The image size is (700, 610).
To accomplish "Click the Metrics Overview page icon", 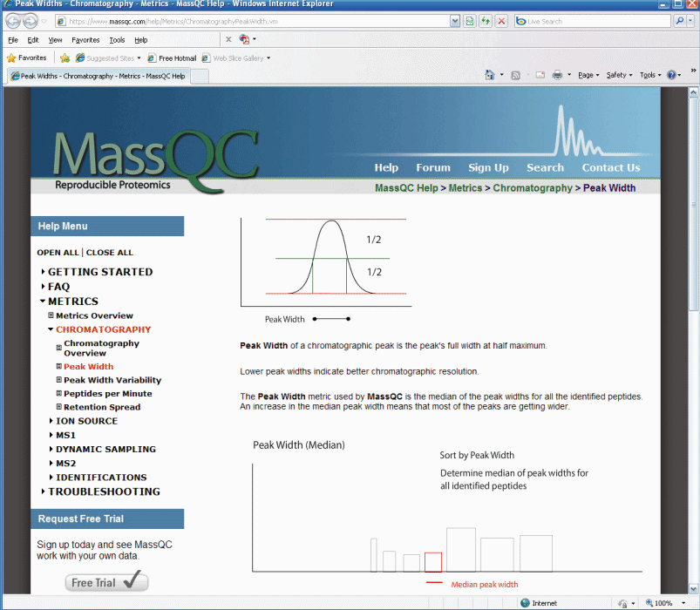I will pyautogui.click(x=51, y=315).
